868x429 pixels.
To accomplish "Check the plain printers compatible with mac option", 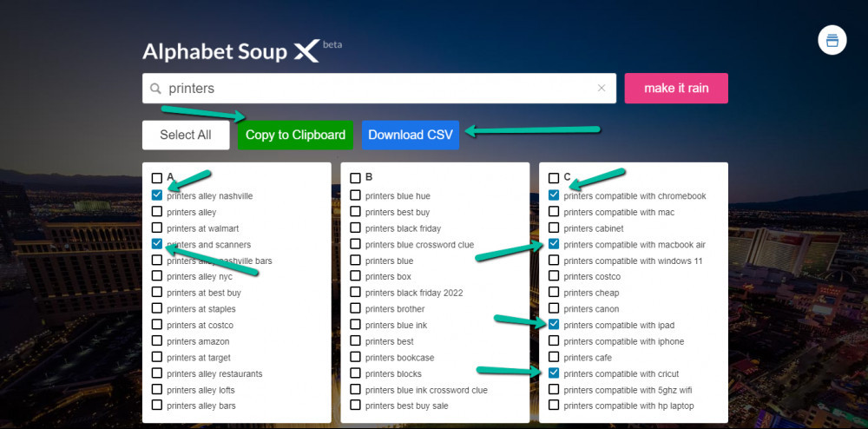I will pyautogui.click(x=554, y=211).
